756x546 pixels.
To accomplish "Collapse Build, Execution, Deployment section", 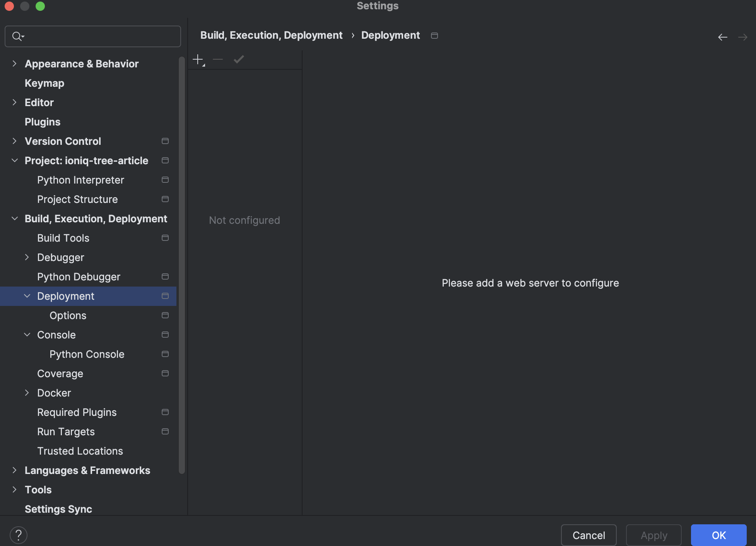I will click(14, 218).
